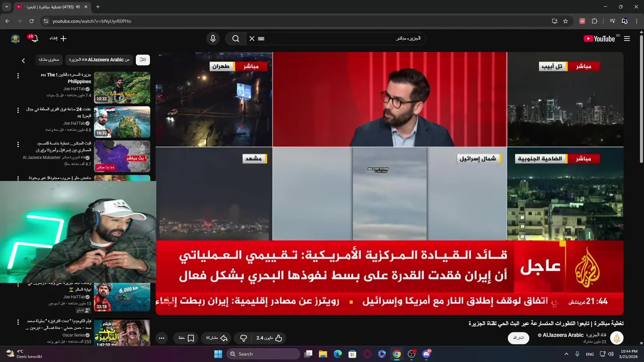The image size is (644, 362).
Task: Switch to the YouTube live coverage tab
Action: pyautogui.click(x=50, y=7)
